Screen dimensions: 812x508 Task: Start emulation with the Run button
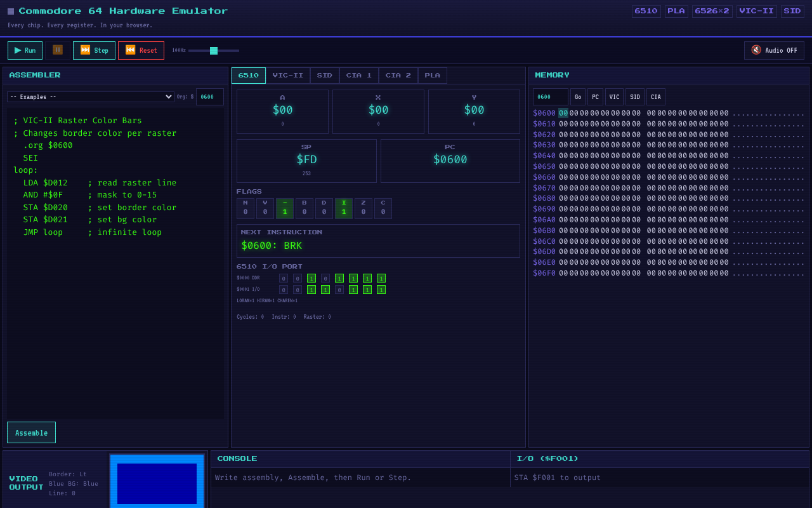[25, 50]
